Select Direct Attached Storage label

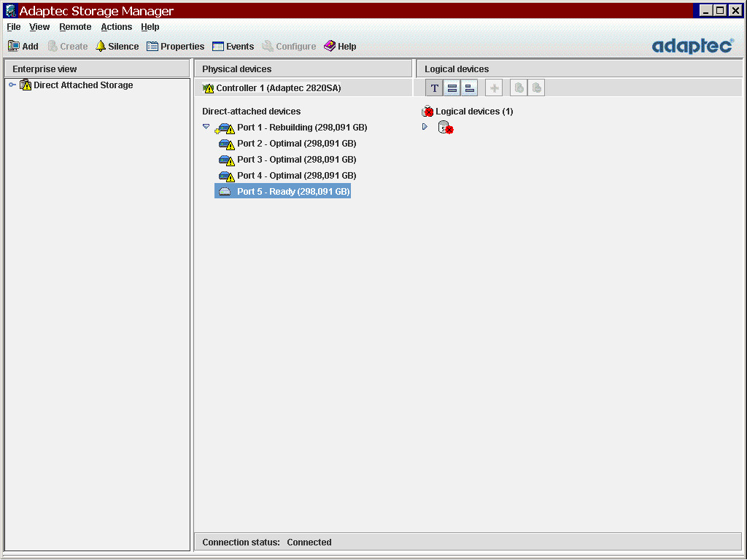[x=83, y=85]
